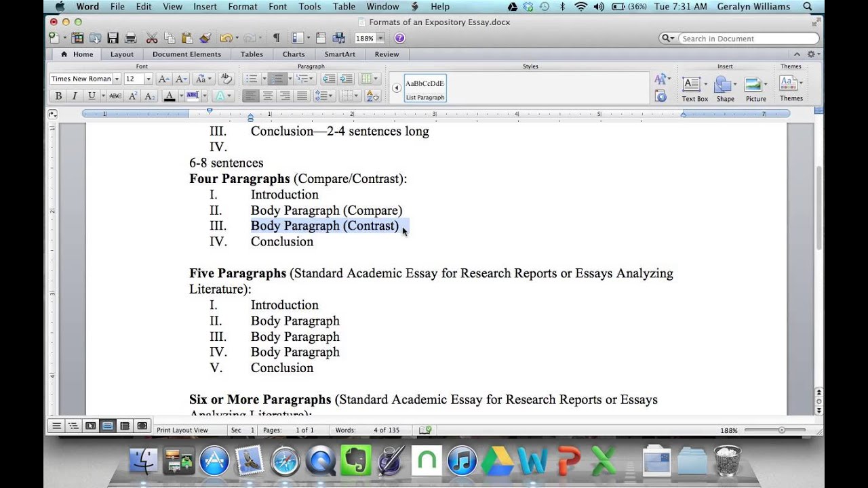Toggle Strikethrough formatting

(115, 96)
